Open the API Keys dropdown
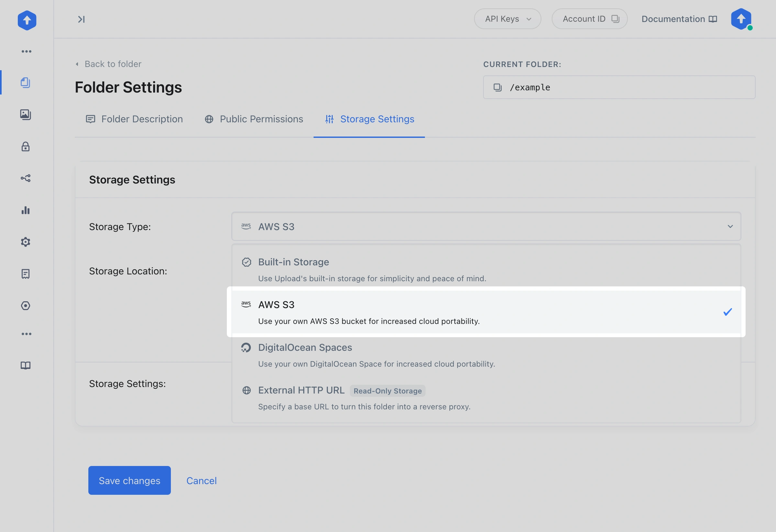The height and width of the screenshot is (532, 776). pyautogui.click(x=507, y=19)
